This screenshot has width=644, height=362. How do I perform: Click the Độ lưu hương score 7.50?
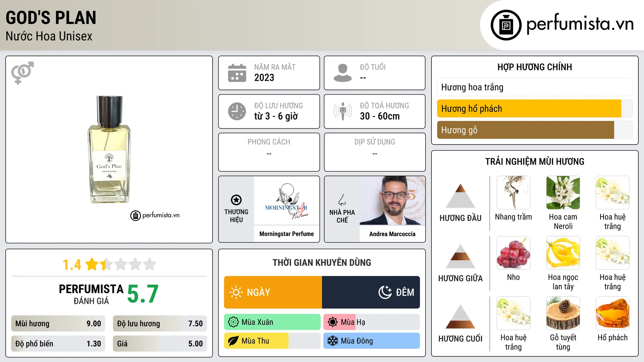pyautogui.click(x=195, y=324)
